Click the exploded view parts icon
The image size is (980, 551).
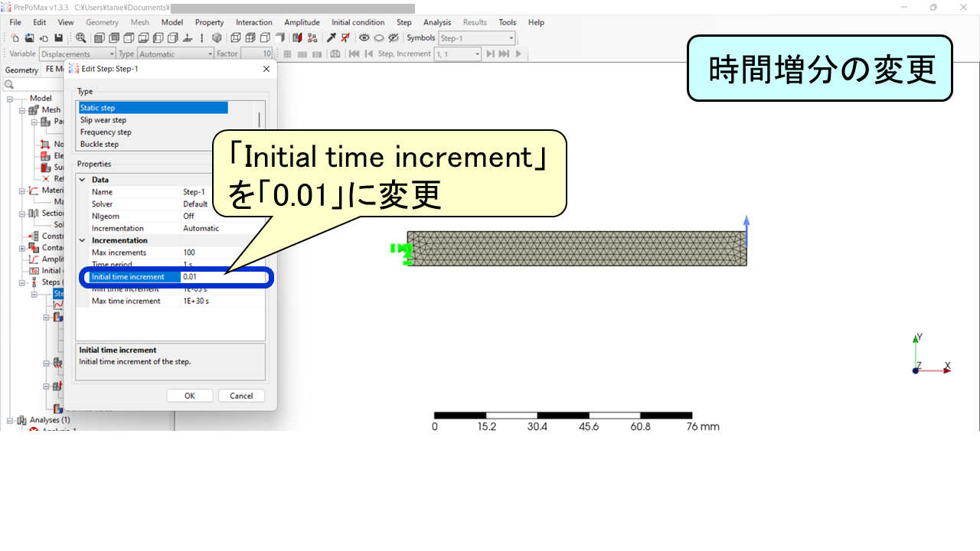312,37
